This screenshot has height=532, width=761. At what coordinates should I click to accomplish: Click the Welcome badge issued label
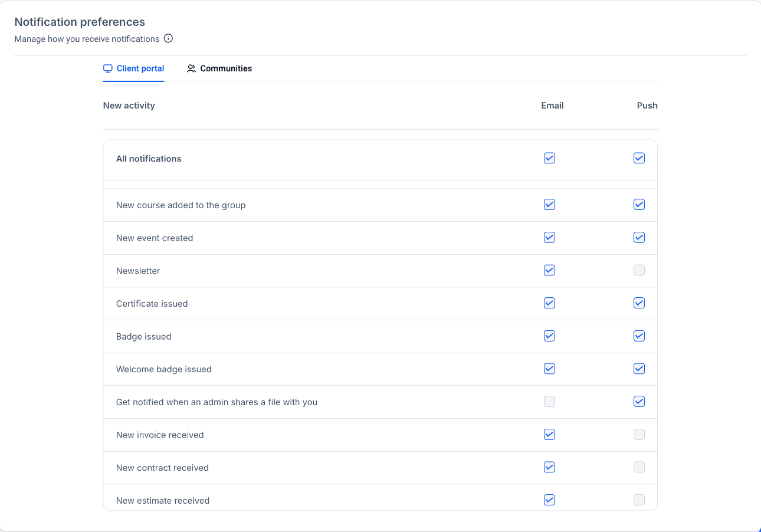(x=163, y=369)
